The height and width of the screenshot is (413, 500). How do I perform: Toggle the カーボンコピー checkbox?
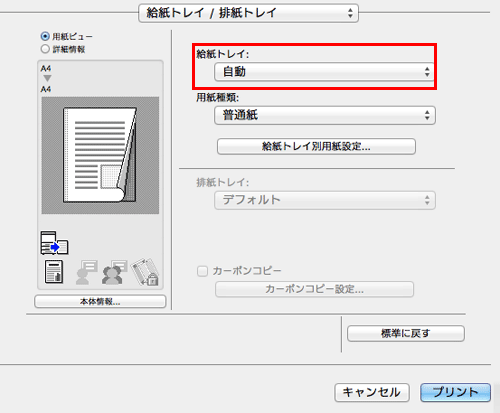202,271
